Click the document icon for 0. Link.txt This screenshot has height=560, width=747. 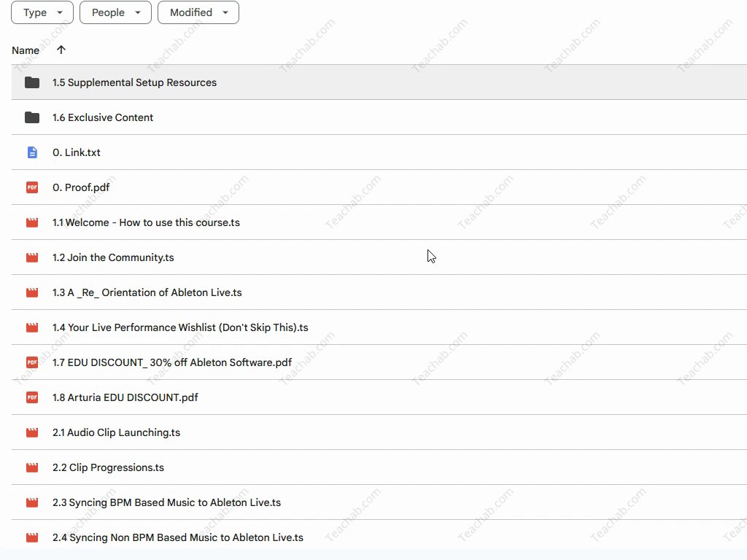(x=32, y=152)
